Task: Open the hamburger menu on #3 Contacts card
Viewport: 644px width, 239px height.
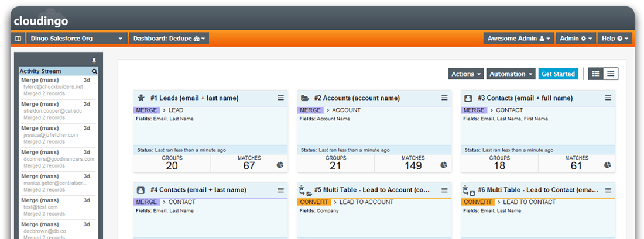Action: [x=608, y=98]
